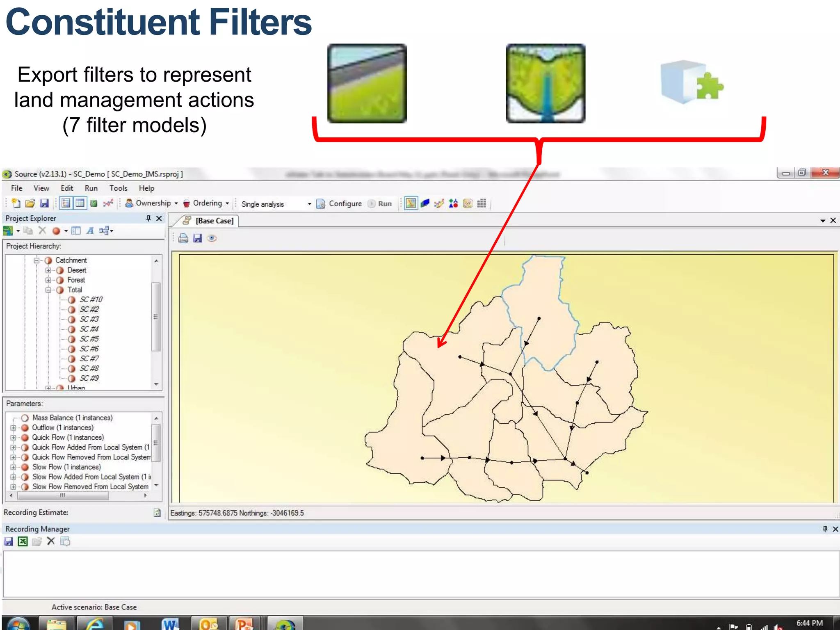Open dropdown arrow beside map layer icon
This screenshot has width=840, height=630.
(18, 231)
